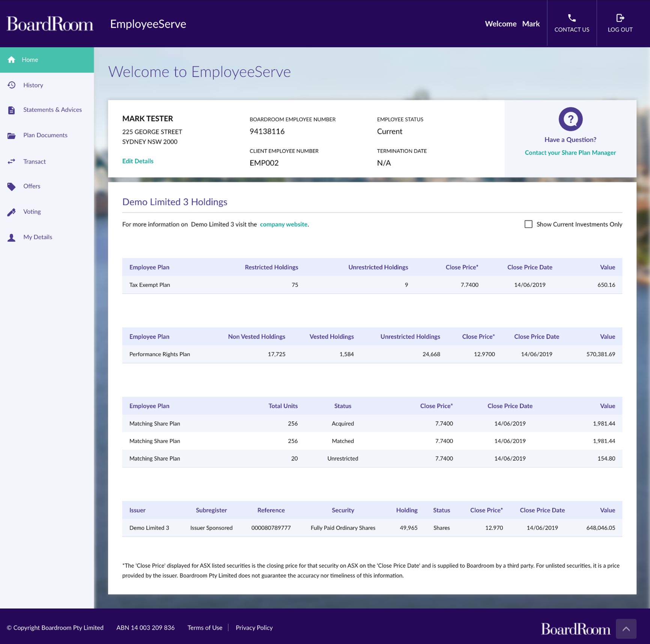
Task: Click the BoardRoom logo in header
Action: [50, 24]
